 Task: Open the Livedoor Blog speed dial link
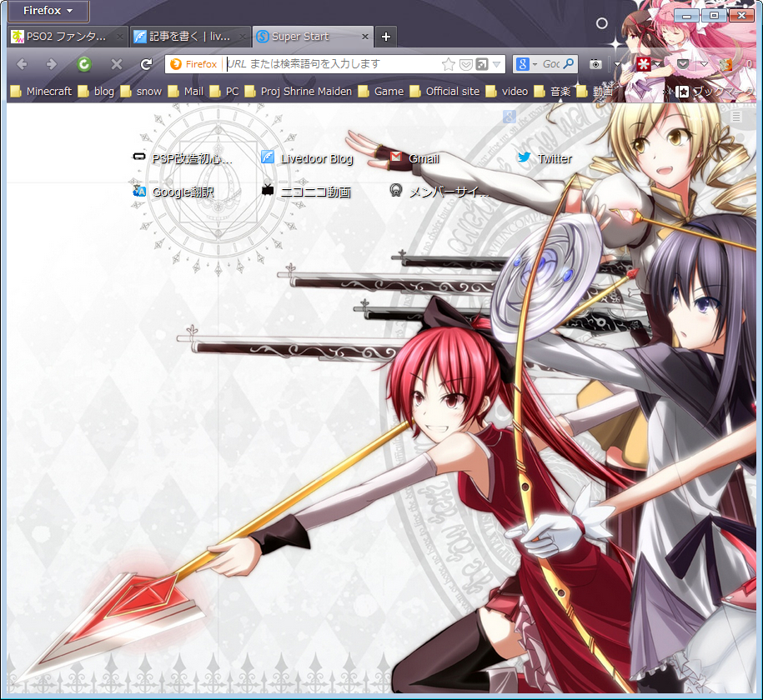point(307,158)
